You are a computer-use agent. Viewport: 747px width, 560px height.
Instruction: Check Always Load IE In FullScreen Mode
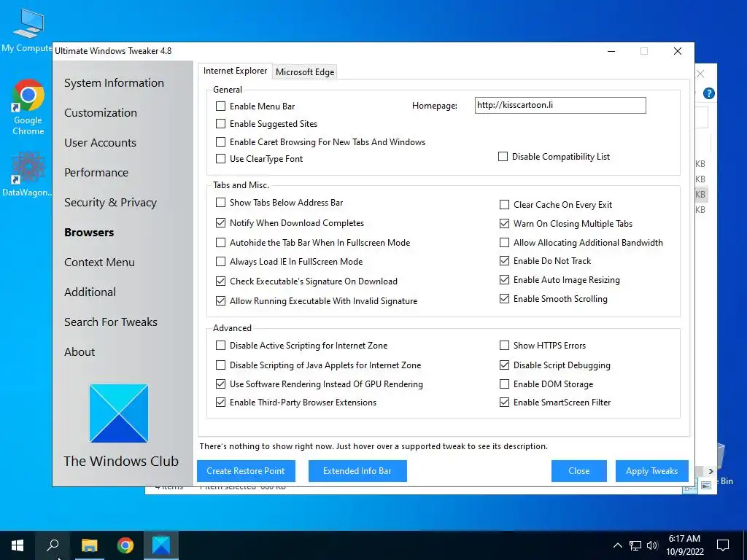tap(220, 262)
